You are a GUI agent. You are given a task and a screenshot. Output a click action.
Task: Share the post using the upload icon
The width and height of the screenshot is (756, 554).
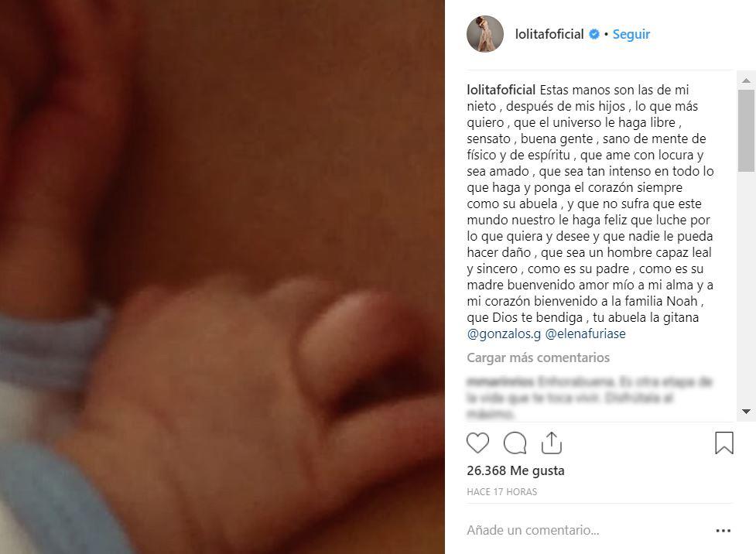click(x=552, y=443)
